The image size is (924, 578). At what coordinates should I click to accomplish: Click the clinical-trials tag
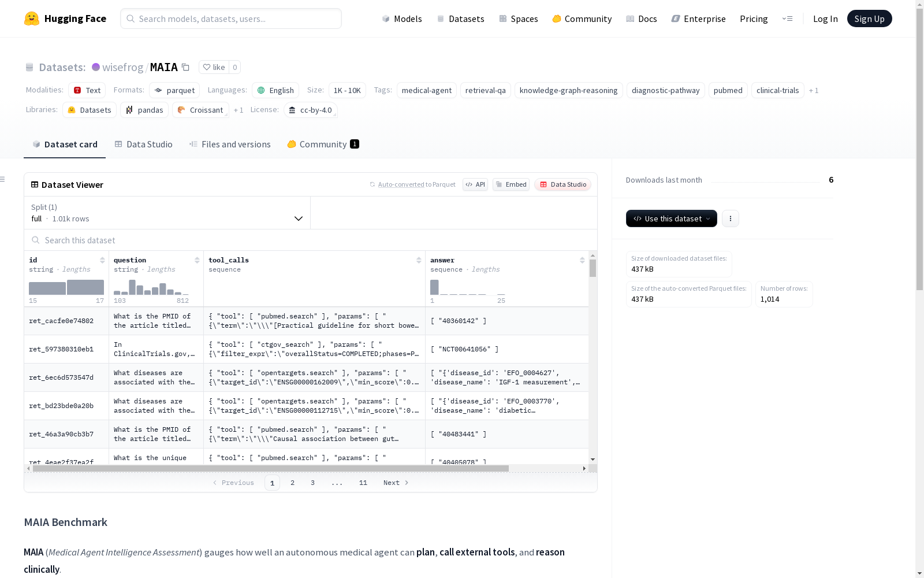tap(778, 90)
